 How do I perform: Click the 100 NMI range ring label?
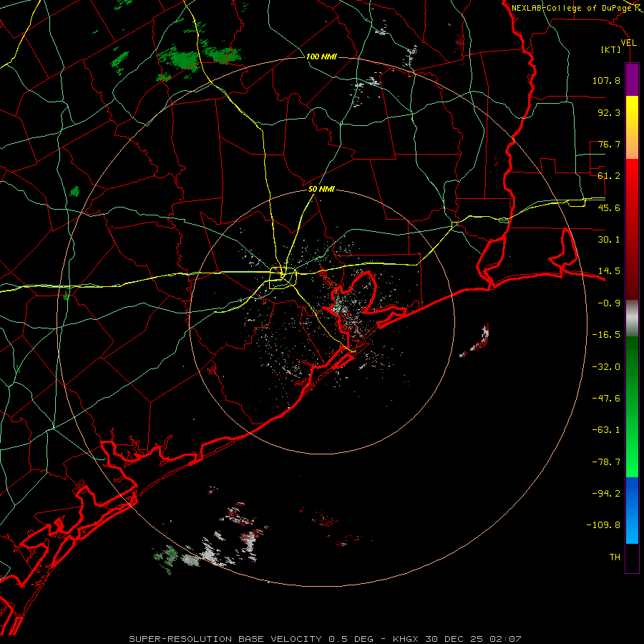click(x=321, y=57)
